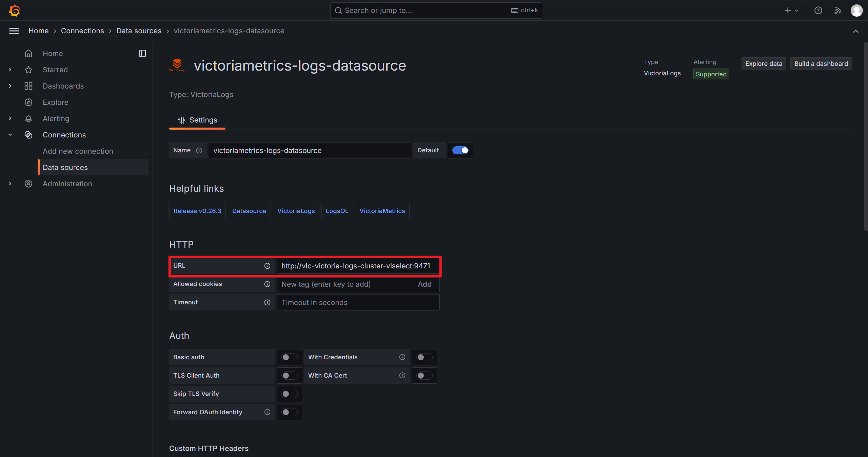Open the Release v0.26.3 link
868x457 pixels.
coord(197,211)
